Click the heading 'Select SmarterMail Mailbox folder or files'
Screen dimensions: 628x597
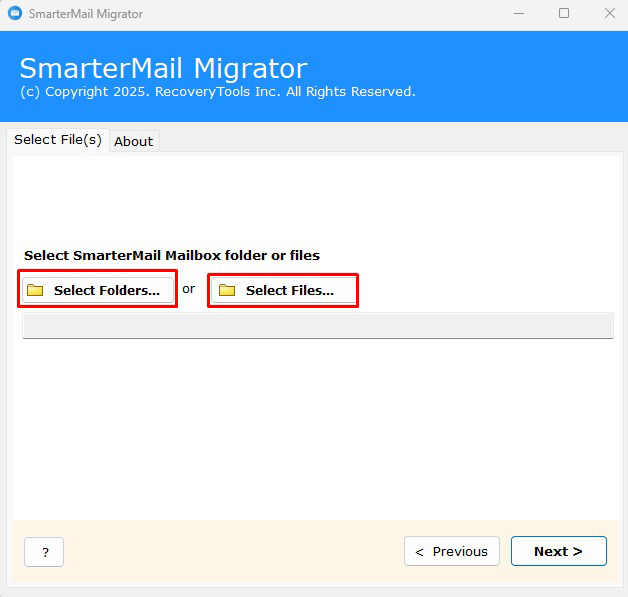172,255
